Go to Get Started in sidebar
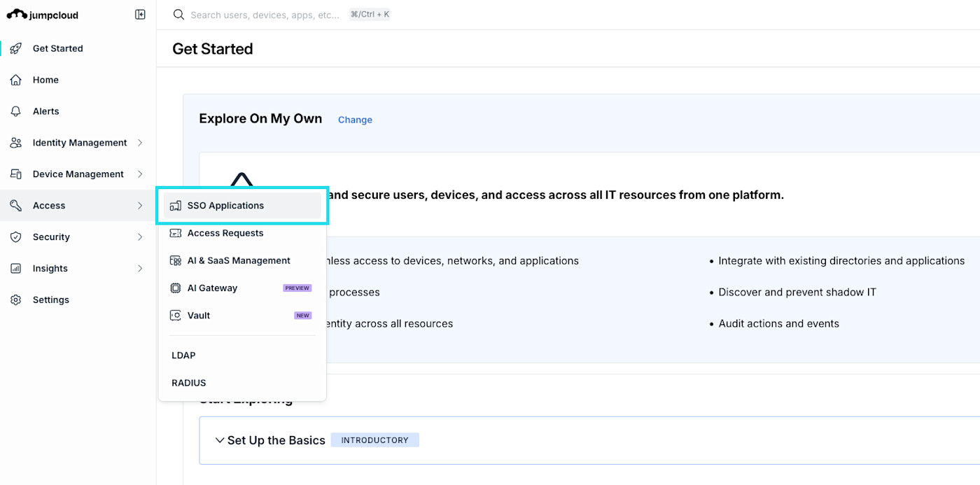This screenshot has width=980, height=485. tap(78, 48)
